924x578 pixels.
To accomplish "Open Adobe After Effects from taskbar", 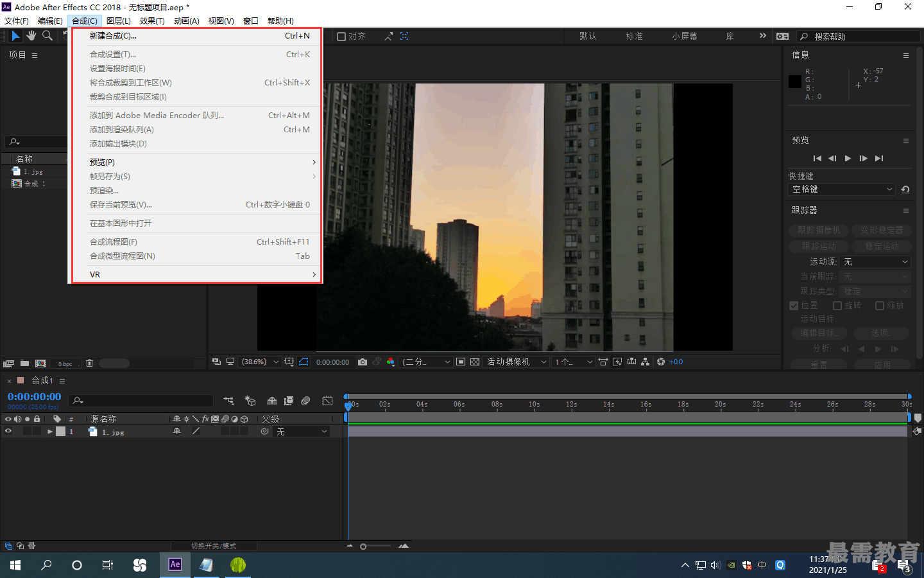I will tap(175, 565).
